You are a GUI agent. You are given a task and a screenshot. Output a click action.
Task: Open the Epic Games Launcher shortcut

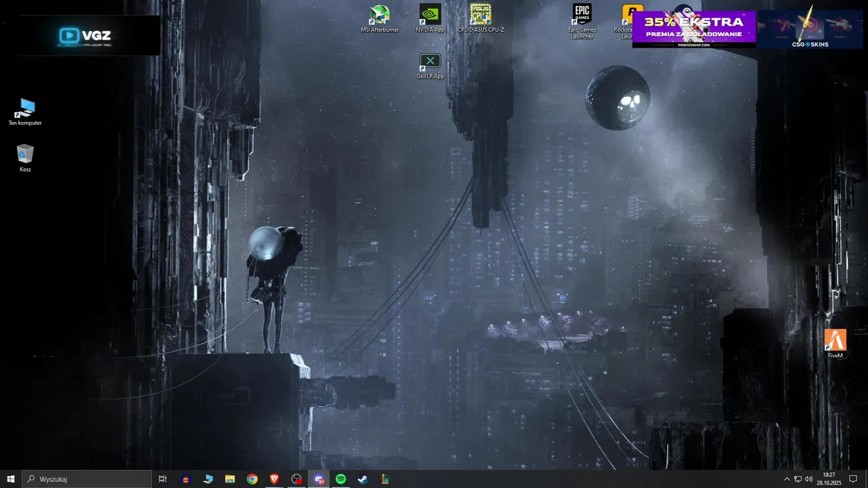click(x=582, y=22)
